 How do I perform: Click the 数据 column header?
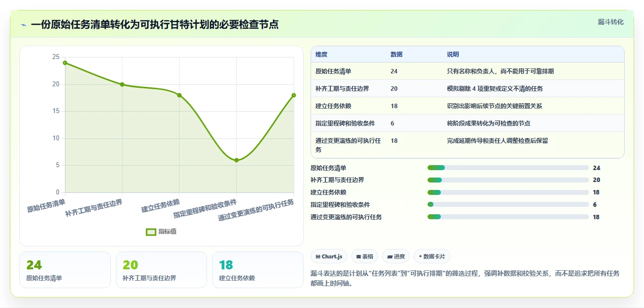396,55
